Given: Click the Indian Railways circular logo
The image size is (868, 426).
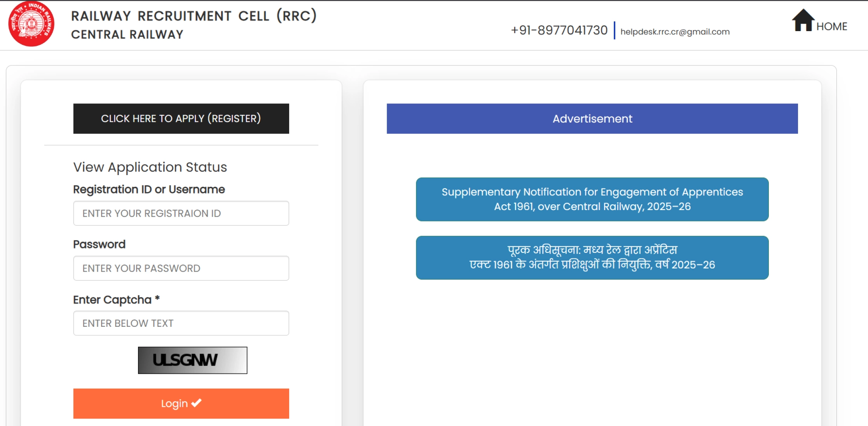Looking at the screenshot, I should coord(31,24).
